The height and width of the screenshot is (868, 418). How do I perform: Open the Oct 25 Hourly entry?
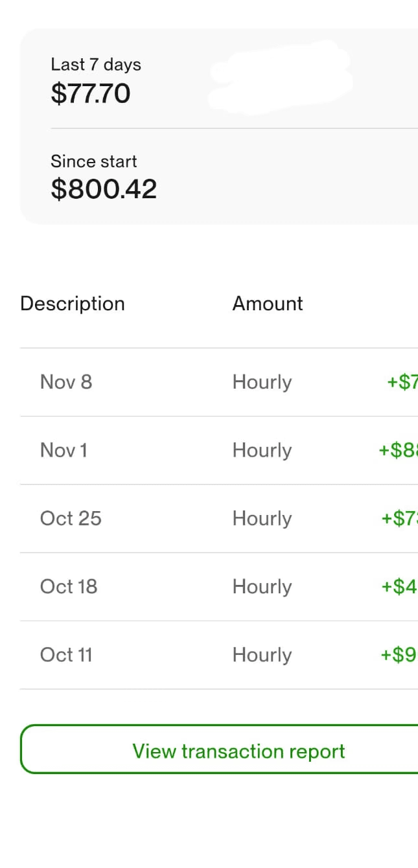pos(194,518)
